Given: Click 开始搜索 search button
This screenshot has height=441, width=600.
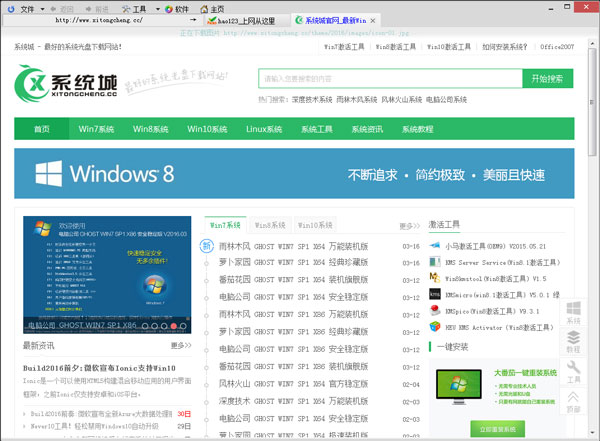Looking at the screenshot, I should coord(548,78).
